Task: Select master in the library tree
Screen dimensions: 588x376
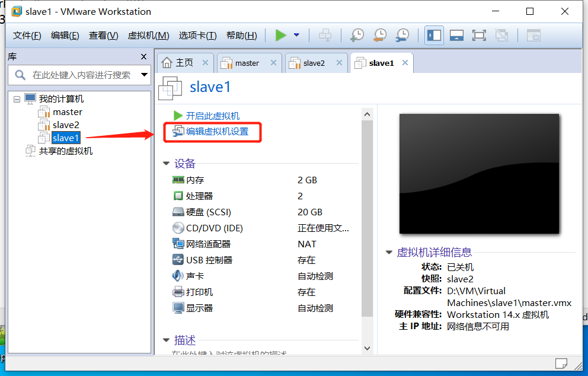Action: (67, 112)
